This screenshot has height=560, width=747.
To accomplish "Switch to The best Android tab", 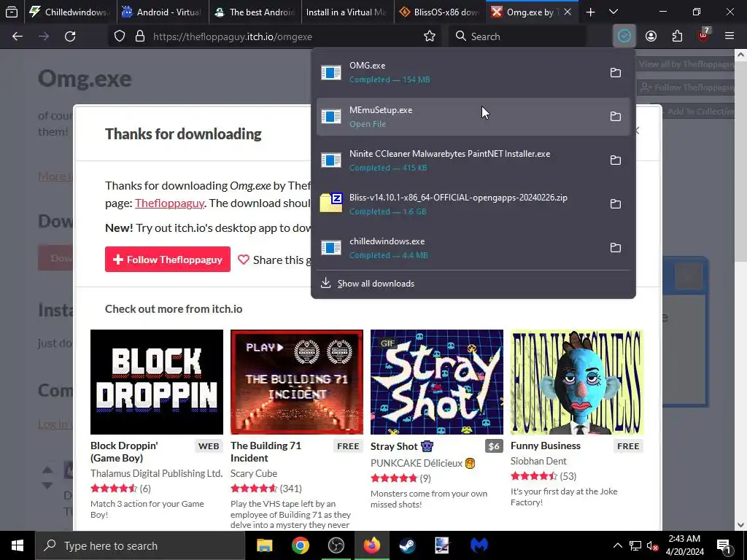I will point(255,12).
